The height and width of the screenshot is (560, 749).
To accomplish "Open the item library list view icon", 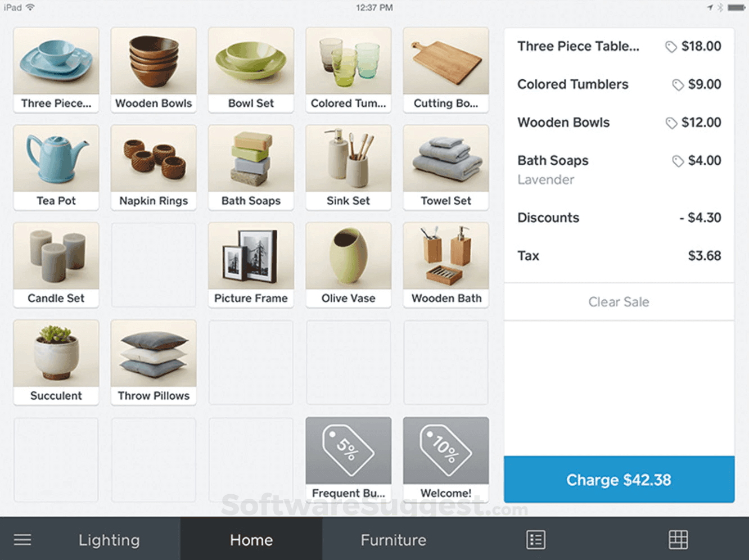I will pos(535,539).
